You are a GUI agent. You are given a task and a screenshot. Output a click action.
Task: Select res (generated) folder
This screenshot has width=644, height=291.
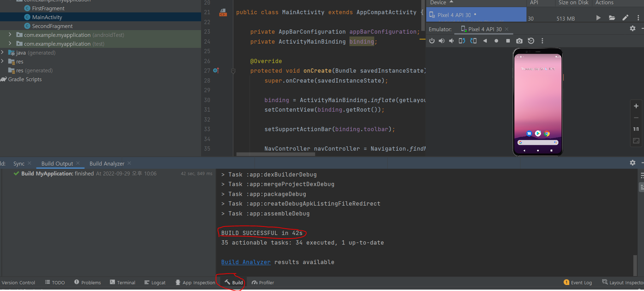pyautogui.click(x=34, y=70)
